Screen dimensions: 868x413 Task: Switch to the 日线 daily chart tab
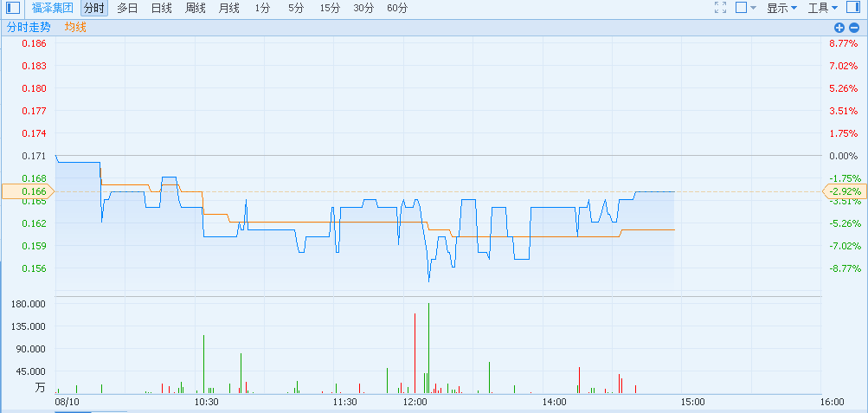161,8
